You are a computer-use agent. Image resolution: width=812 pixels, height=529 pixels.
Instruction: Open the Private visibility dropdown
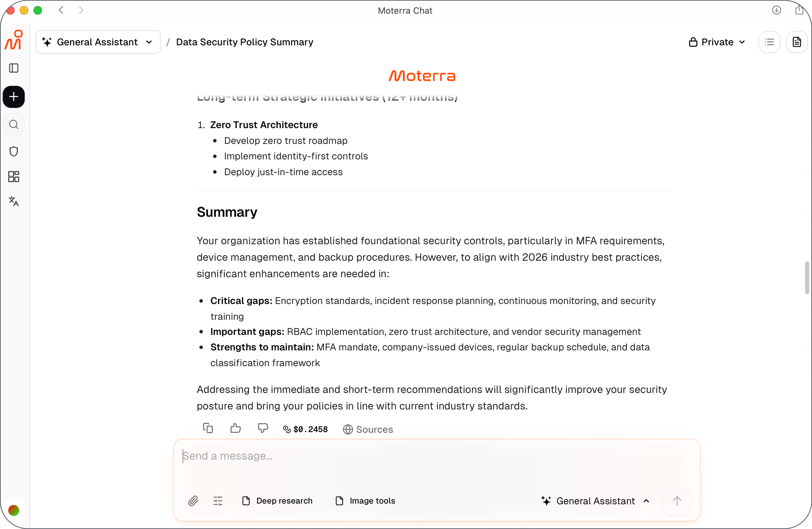[x=717, y=42]
